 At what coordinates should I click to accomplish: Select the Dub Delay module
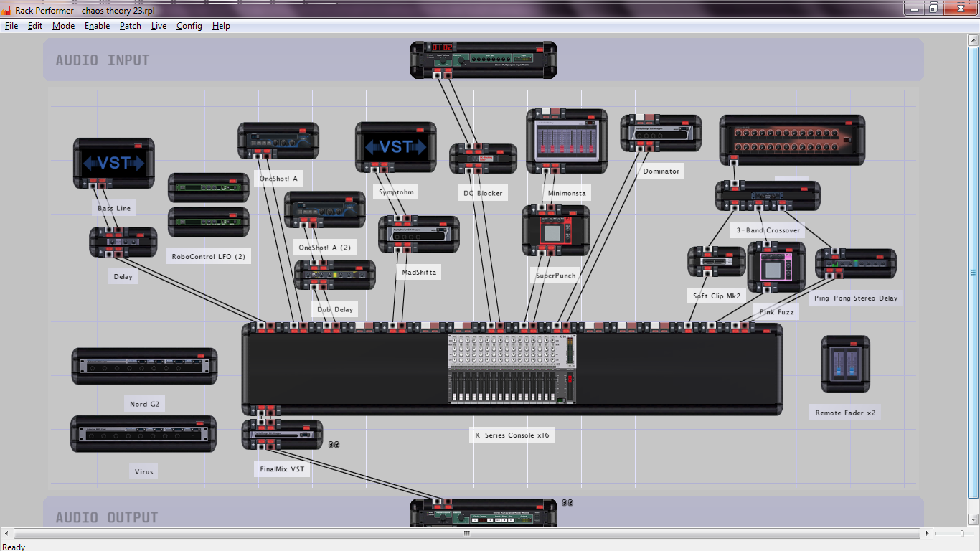(x=335, y=275)
